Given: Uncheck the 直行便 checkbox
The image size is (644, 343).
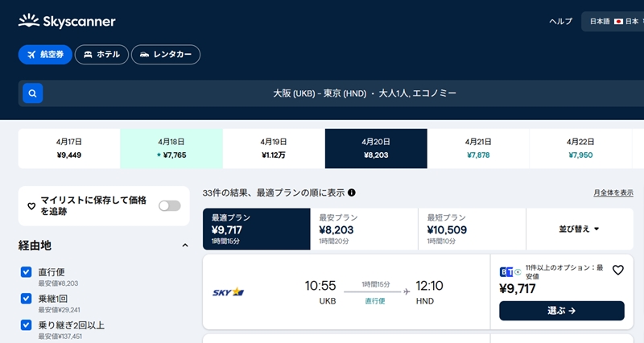Looking at the screenshot, I should (27, 272).
